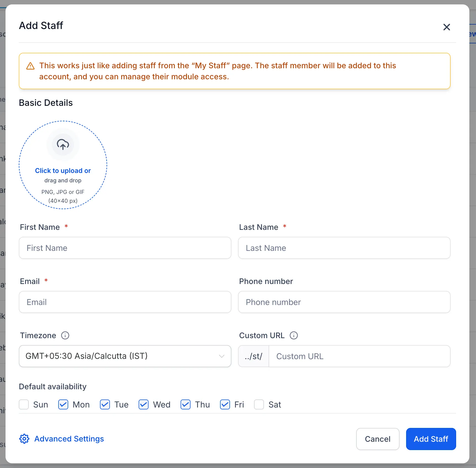The width and height of the screenshot is (476, 468).
Task: Click the Cancel button
Action: [x=378, y=439]
